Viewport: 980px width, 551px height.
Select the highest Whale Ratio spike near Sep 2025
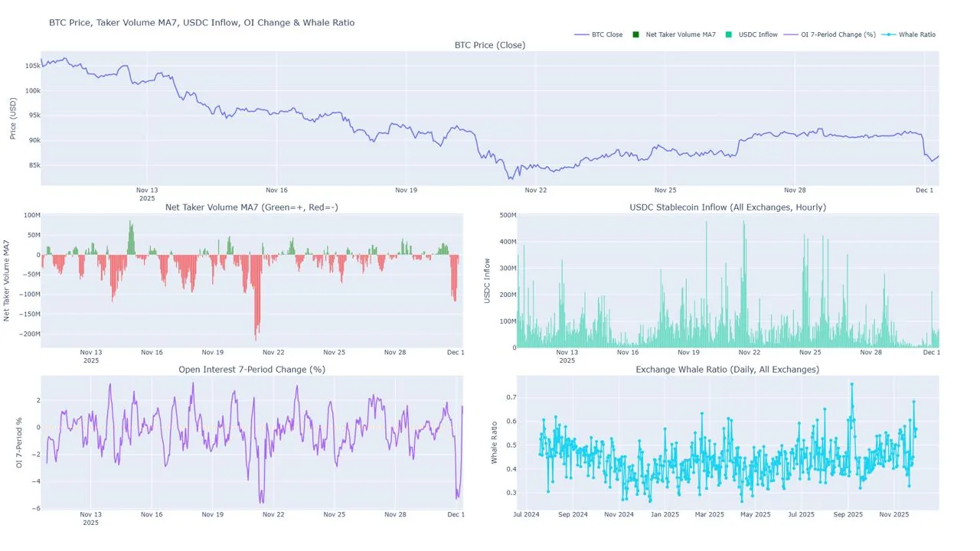point(852,385)
